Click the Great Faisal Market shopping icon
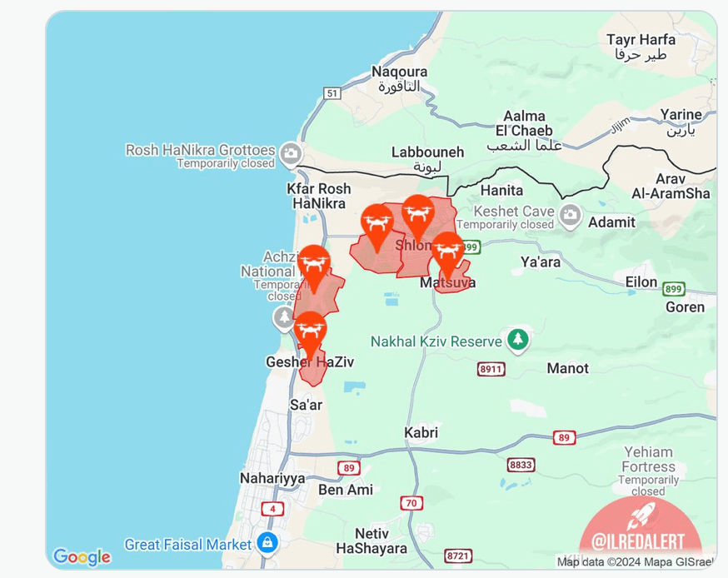 267,543
